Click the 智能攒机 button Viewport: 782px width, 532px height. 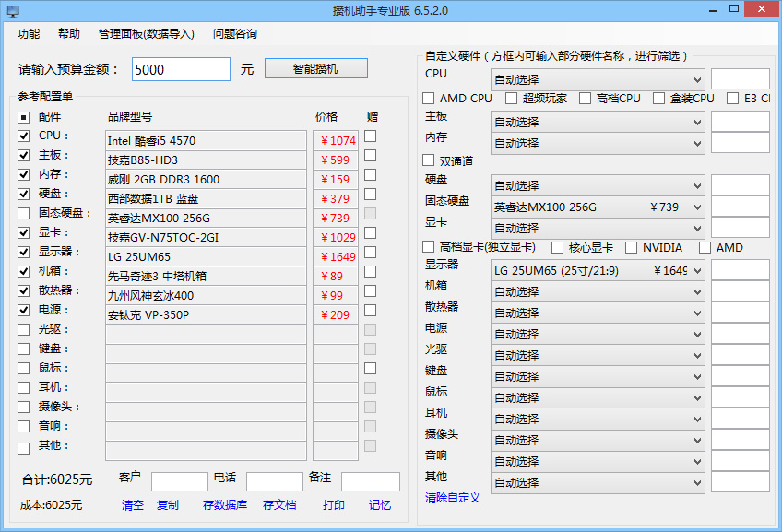(316, 69)
